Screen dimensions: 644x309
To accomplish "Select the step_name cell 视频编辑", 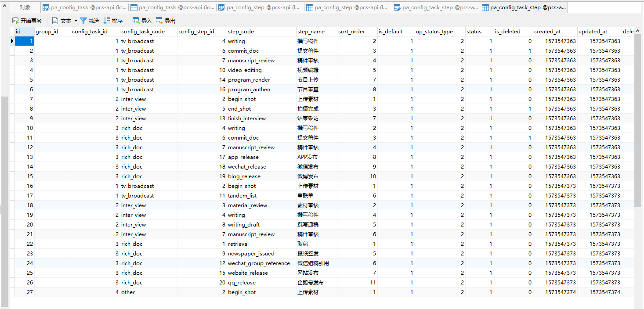I will click(x=316, y=70).
